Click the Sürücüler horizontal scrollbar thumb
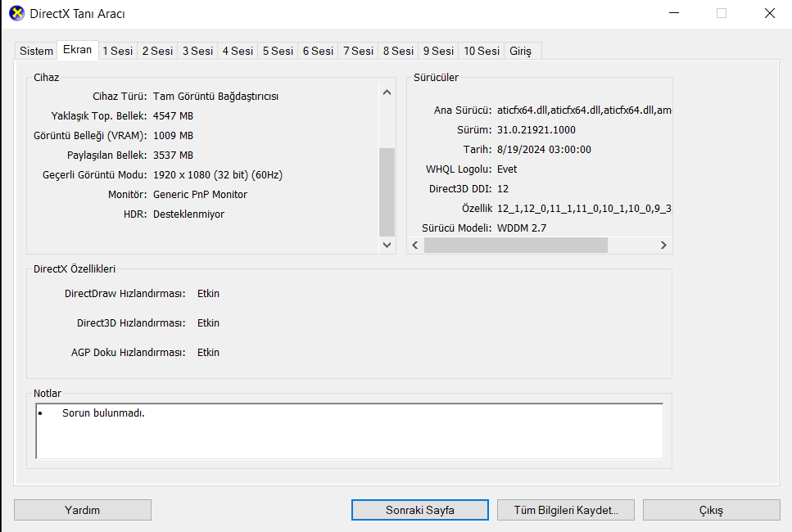The width and height of the screenshot is (792, 532). coord(516,246)
